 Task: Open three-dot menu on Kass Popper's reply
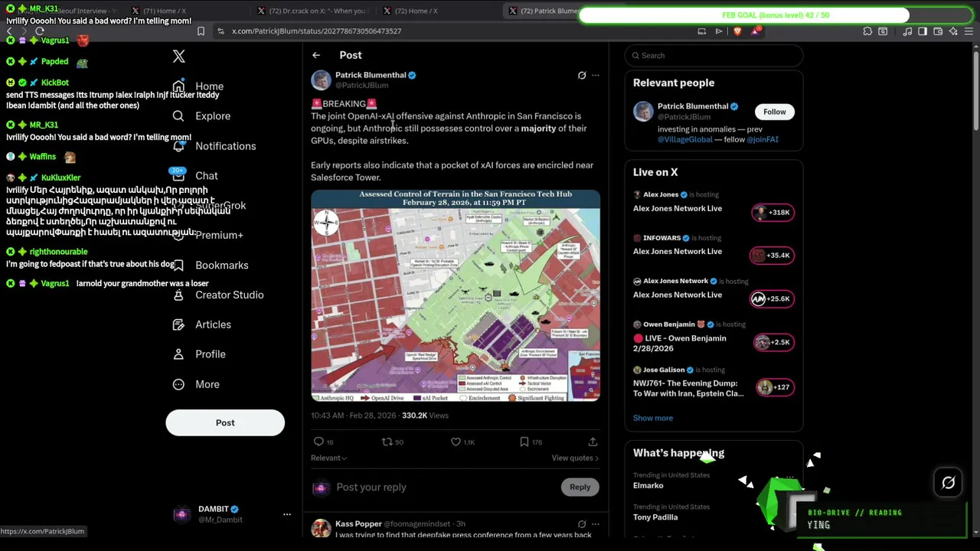pyautogui.click(x=596, y=524)
